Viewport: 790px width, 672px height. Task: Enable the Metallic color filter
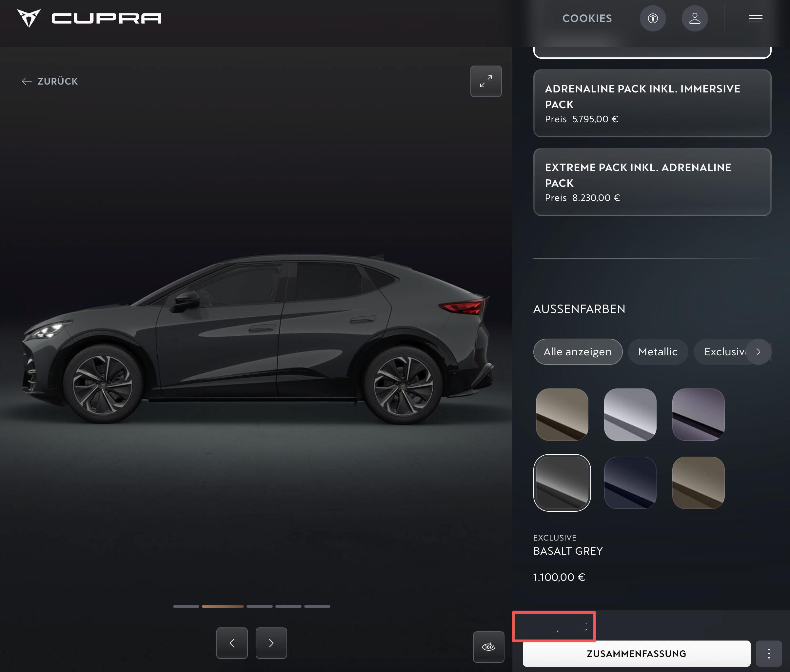point(658,352)
